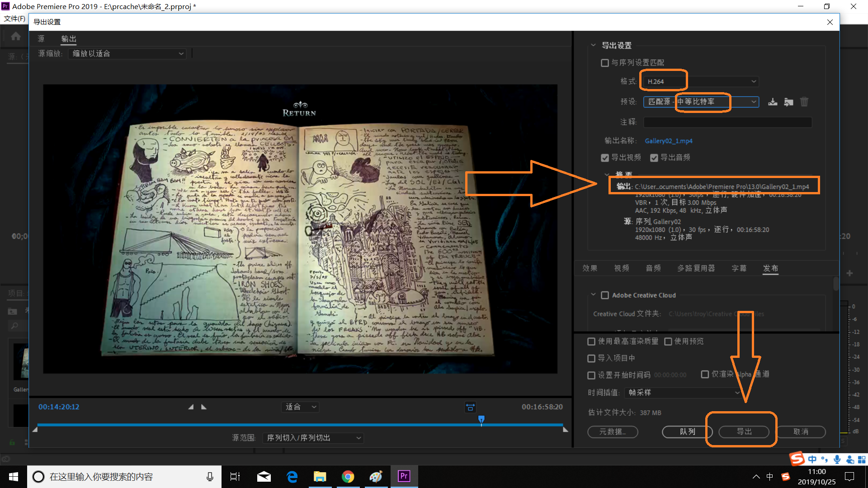Open Mail app from taskbar

(264, 477)
